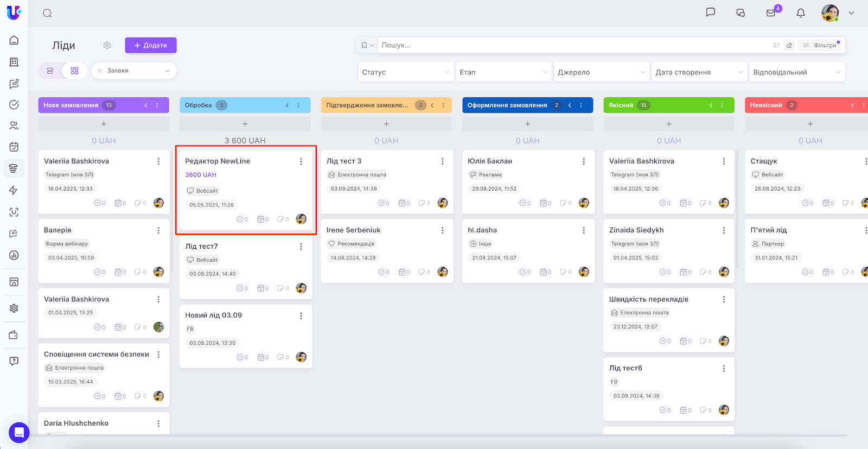
Task: Open the home icon in left sidebar
Action: click(x=14, y=40)
